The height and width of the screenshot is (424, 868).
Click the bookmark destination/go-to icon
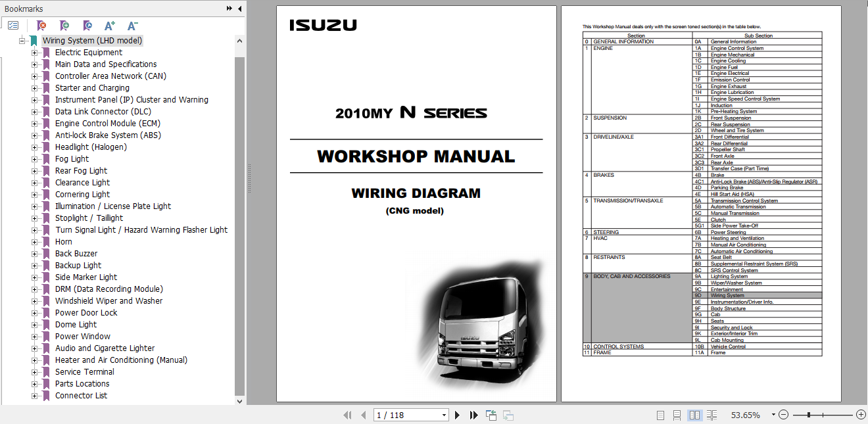[x=87, y=26]
